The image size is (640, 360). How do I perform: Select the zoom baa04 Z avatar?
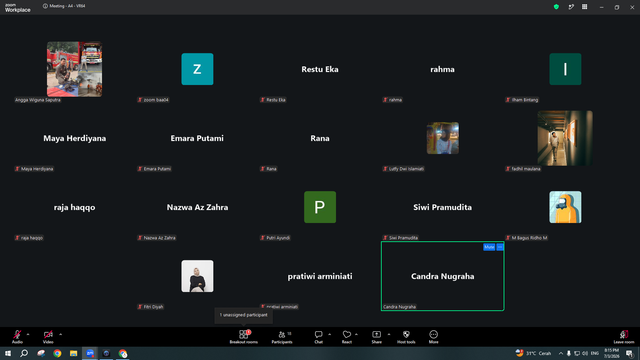(197, 69)
